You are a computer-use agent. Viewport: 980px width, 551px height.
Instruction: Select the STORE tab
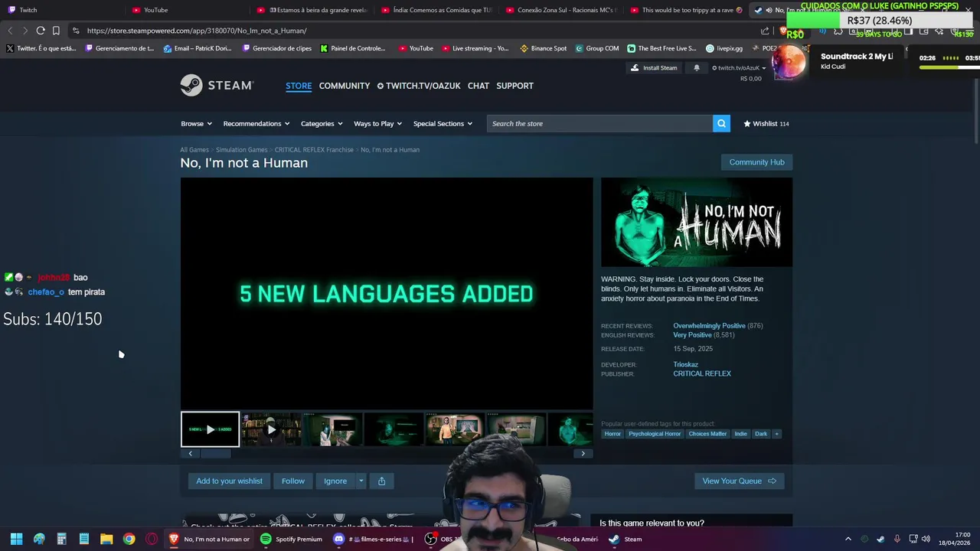[x=299, y=86]
